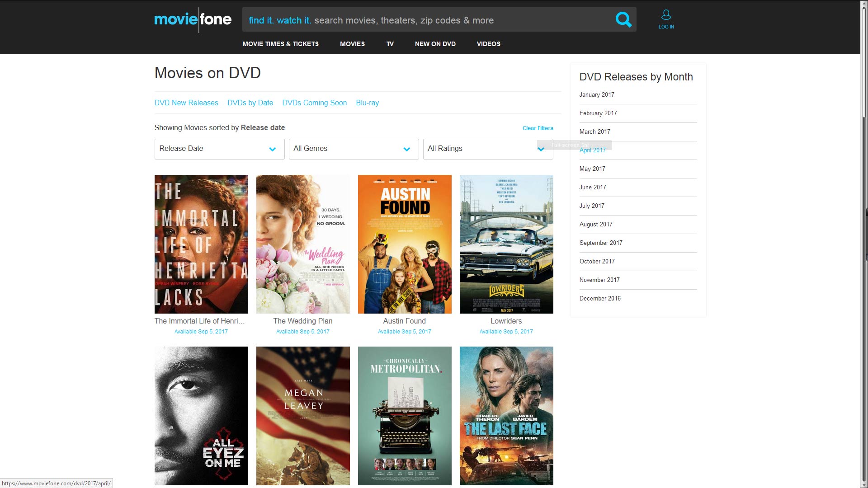
Task: View November 2017 DVD releases
Action: pyautogui.click(x=599, y=280)
